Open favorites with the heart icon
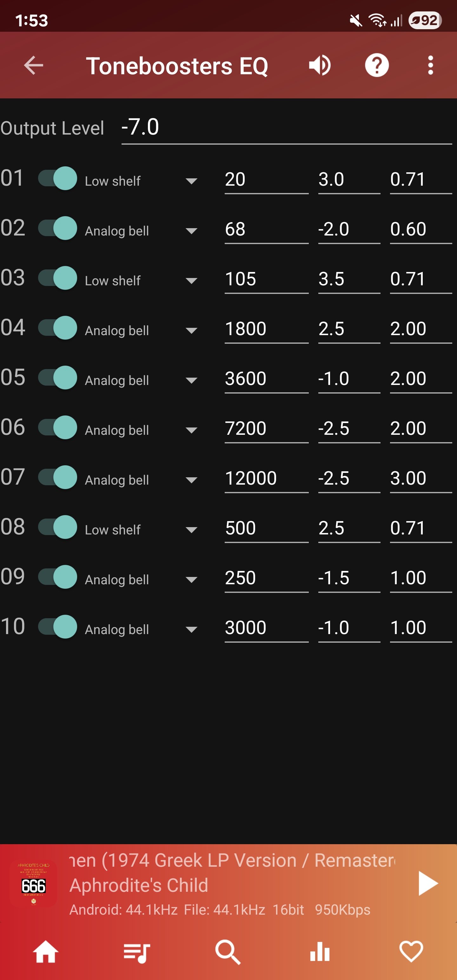Screen dimensions: 457x980 [x=411, y=951]
